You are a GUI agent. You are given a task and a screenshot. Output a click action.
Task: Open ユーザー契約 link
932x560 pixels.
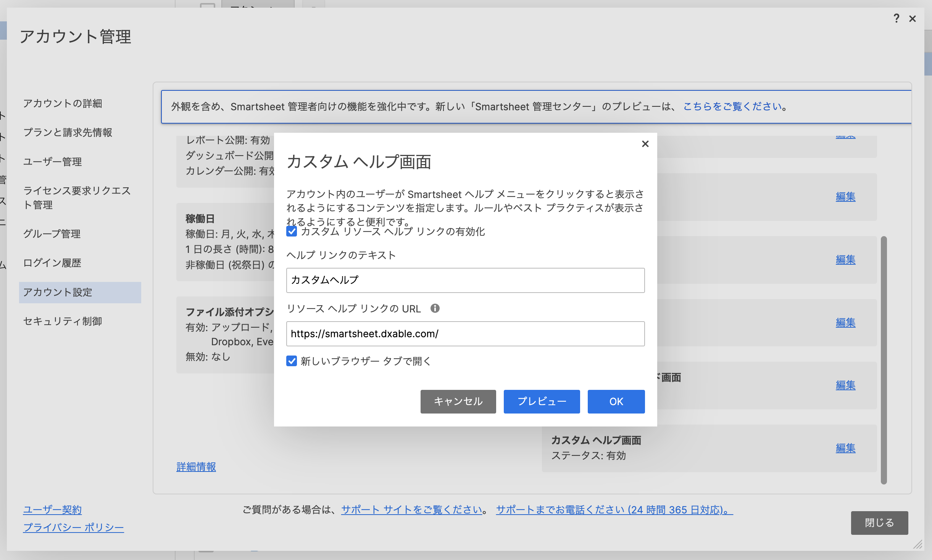pos(53,510)
